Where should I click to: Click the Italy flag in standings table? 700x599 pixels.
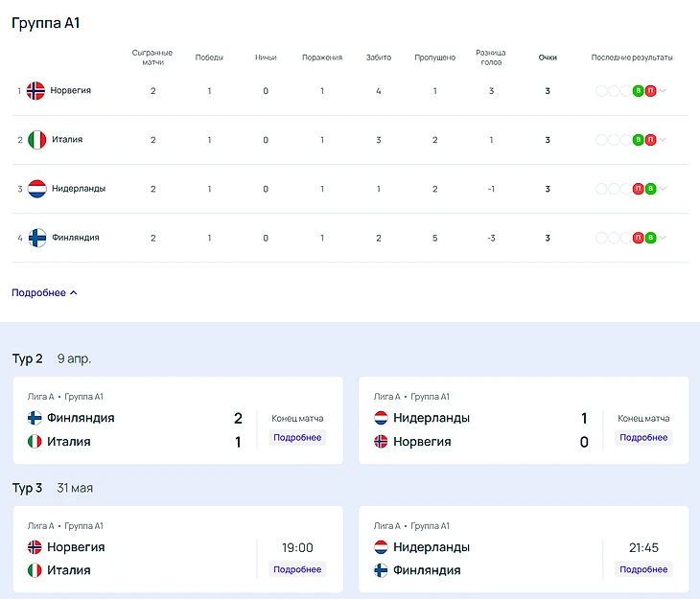[36, 140]
